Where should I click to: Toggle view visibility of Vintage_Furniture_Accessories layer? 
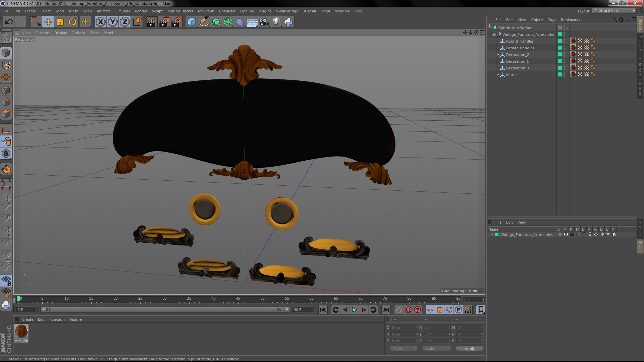pos(566,235)
